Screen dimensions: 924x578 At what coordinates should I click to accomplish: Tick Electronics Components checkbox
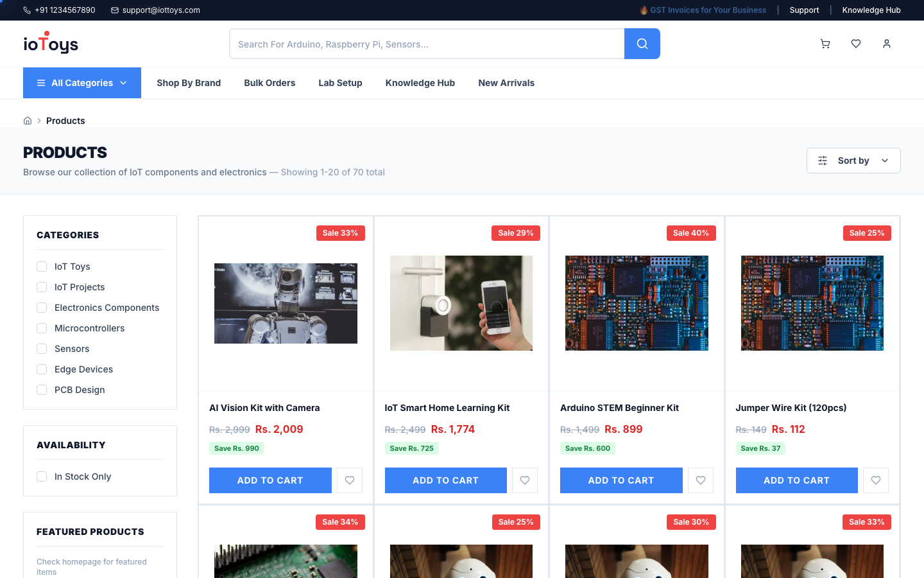[x=42, y=308]
